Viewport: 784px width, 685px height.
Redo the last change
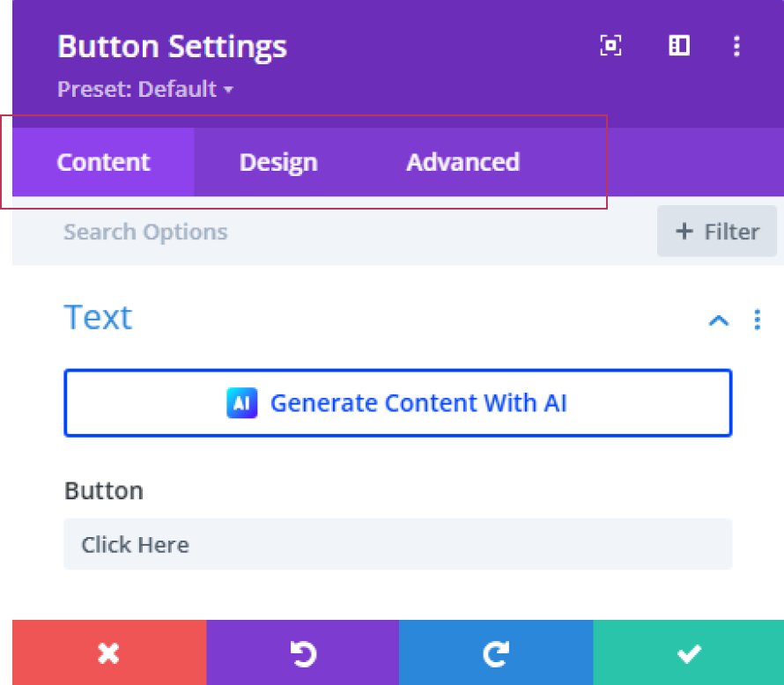pyautogui.click(x=496, y=652)
